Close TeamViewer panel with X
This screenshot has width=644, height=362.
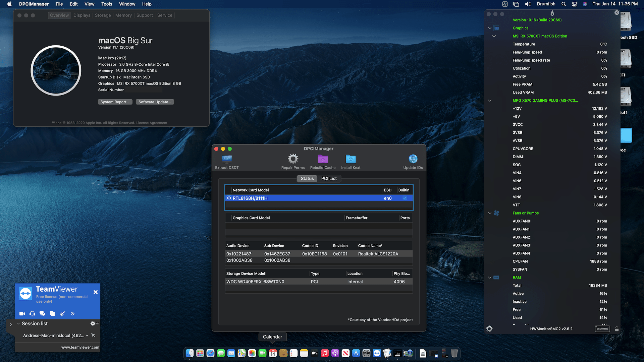(96, 292)
